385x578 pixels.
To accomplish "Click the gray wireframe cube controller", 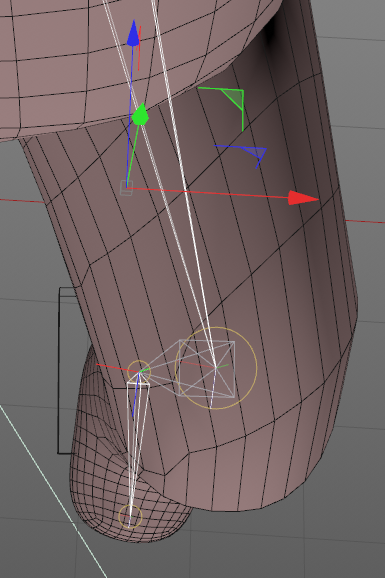I will pyautogui.click(x=207, y=369).
